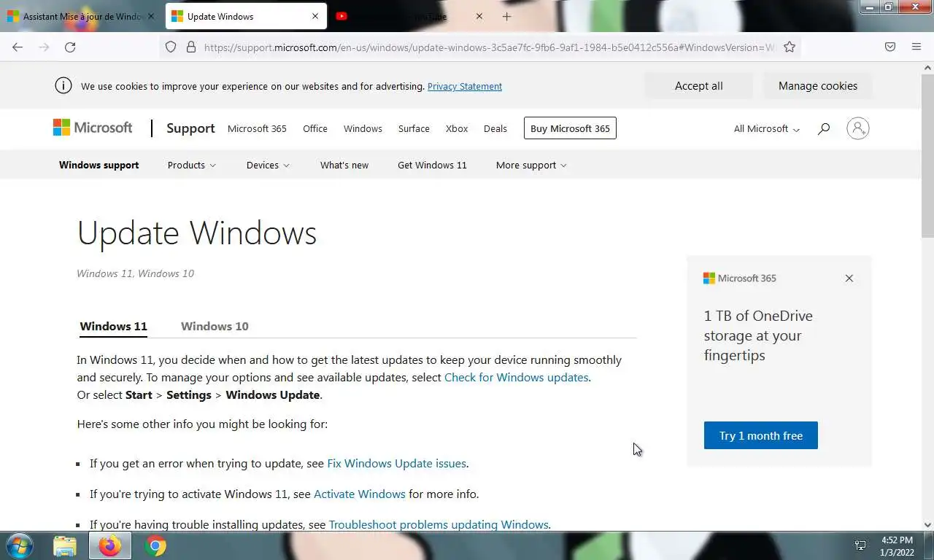Open the Windows Start button

click(19, 545)
